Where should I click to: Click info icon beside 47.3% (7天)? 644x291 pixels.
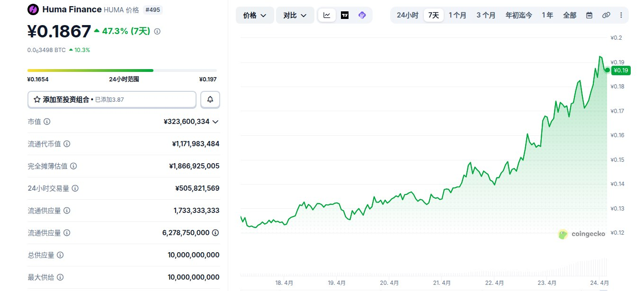[158, 31]
